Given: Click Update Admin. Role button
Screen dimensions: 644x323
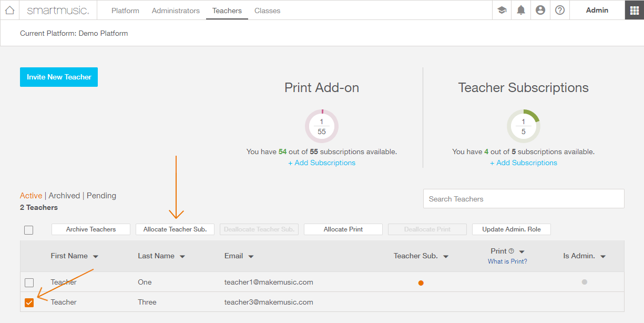Looking at the screenshot, I should [x=512, y=229].
